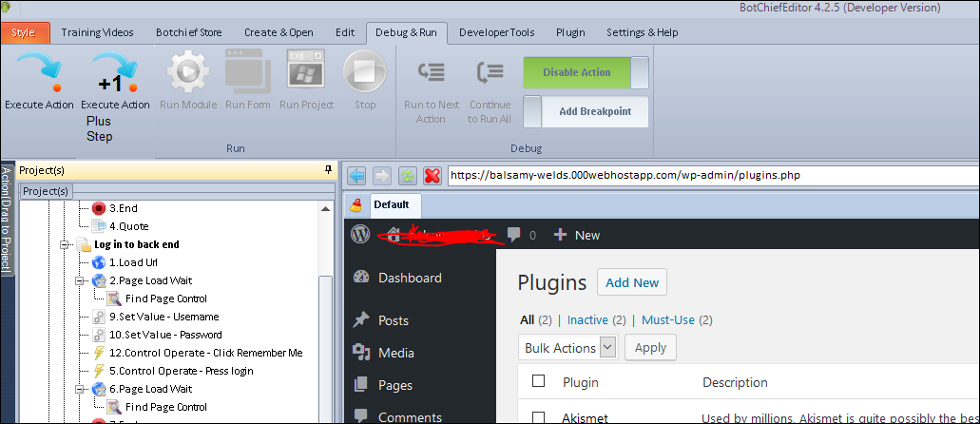Click the green refresh page icon
The height and width of the screenshot is (424, 980).
tap(407, 176)
